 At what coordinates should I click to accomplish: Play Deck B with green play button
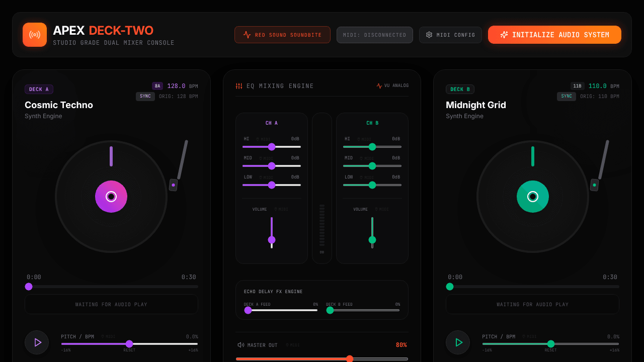458,342
